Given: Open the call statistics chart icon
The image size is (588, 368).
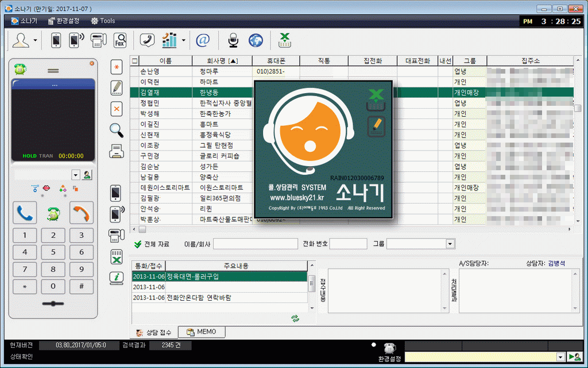Looking at the screenshot, I should click(x=169, y=40).
